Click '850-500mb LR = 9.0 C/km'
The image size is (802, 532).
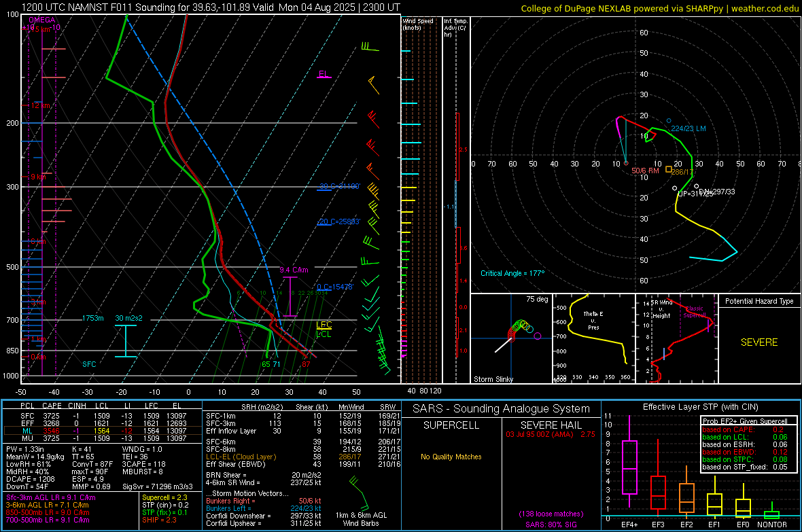click(x=48, y=512)
